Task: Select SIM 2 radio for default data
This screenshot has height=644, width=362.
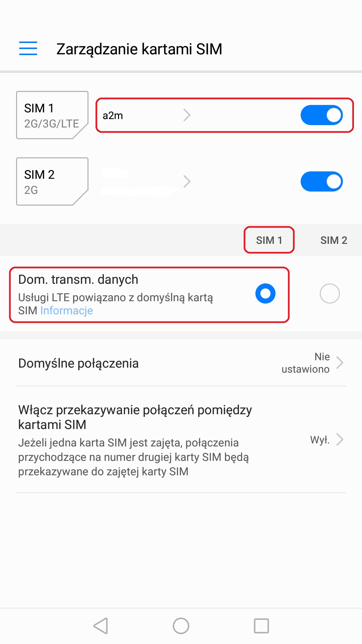Action: tap(329, 293)
